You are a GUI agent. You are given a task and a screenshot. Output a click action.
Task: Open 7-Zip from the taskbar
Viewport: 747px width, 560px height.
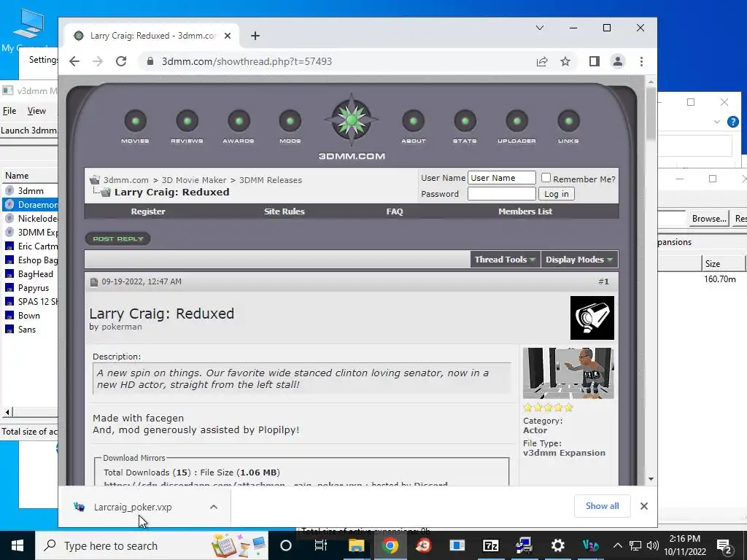491,545
